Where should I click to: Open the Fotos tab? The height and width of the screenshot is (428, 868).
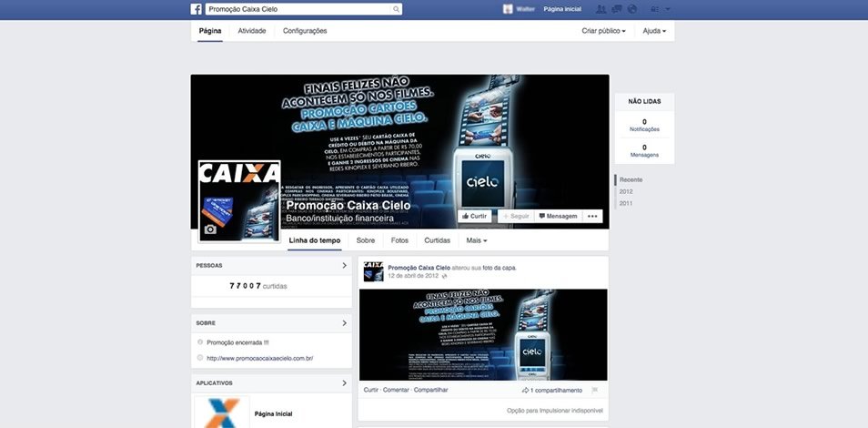coord(399,240)
